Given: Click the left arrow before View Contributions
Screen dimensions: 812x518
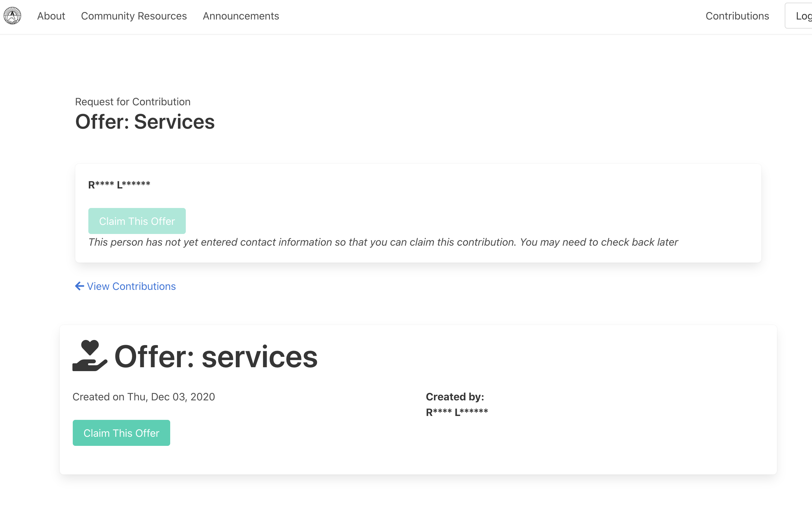Looking at the screenshot, I should pyautogui.click(x=80, y=286).
